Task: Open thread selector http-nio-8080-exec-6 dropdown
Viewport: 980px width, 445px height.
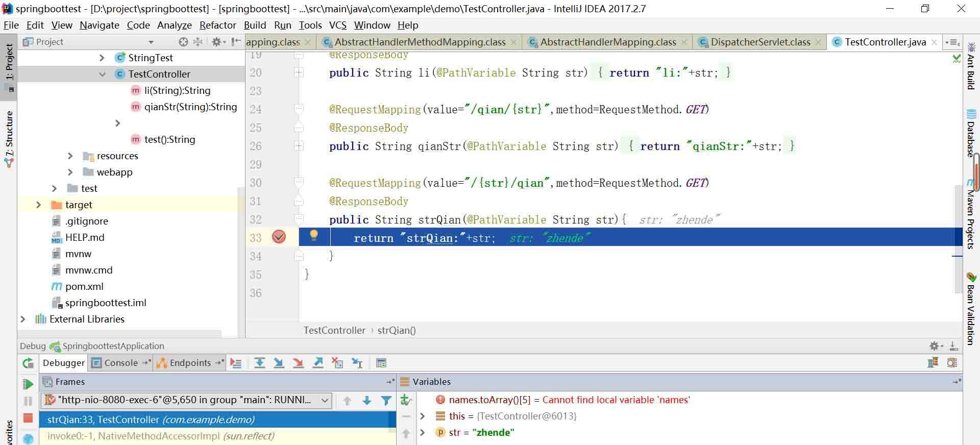Action: click(x=186, y=400)
